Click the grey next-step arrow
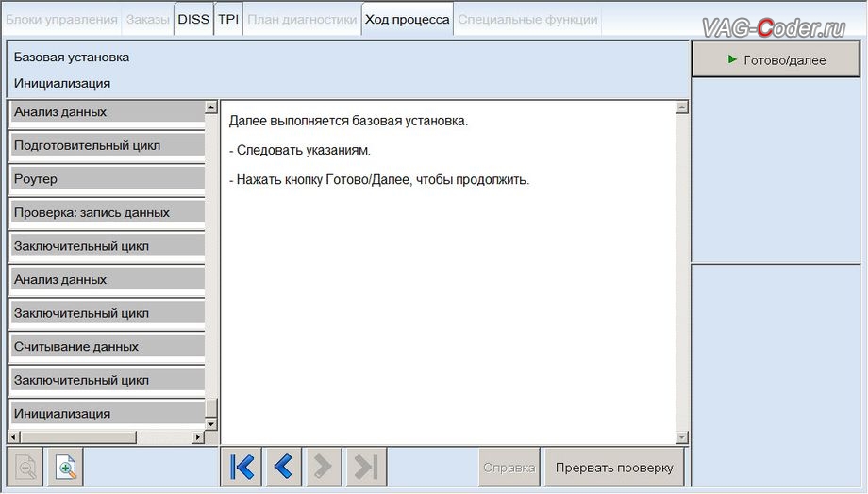The height and width of the screenshot is (494, 868). coord(322,467)
